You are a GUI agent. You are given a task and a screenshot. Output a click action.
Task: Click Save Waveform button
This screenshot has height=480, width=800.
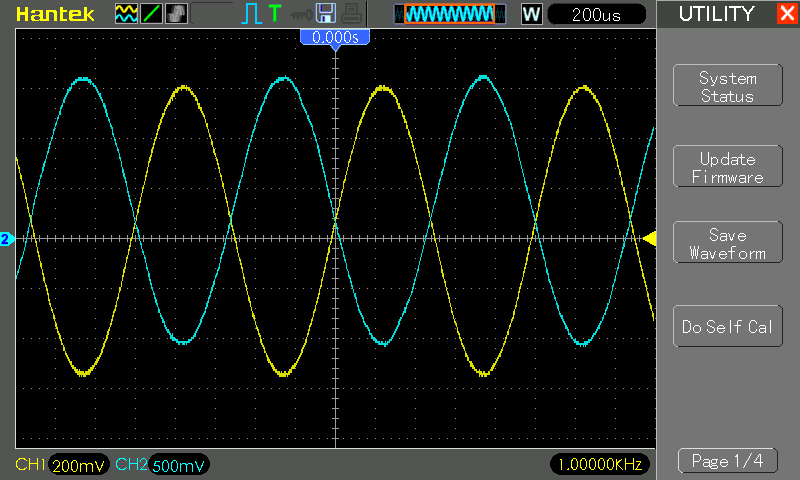[728, 242]
